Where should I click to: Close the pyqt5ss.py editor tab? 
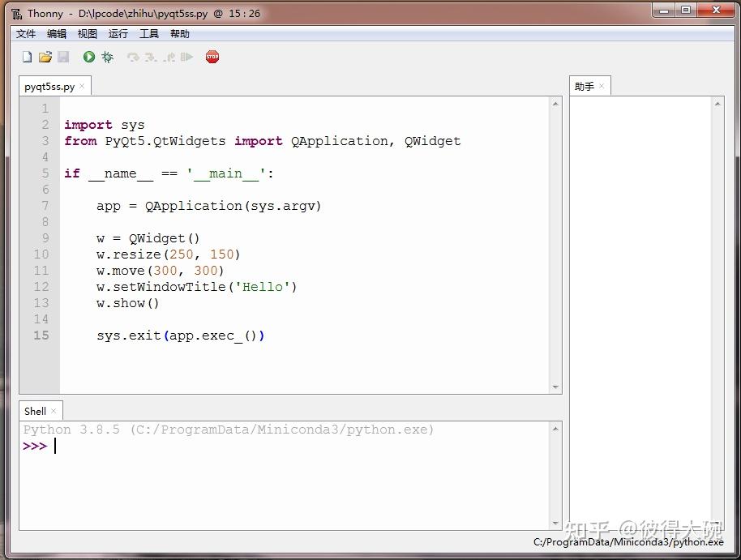pyautogui.click(x=81, y=85)
